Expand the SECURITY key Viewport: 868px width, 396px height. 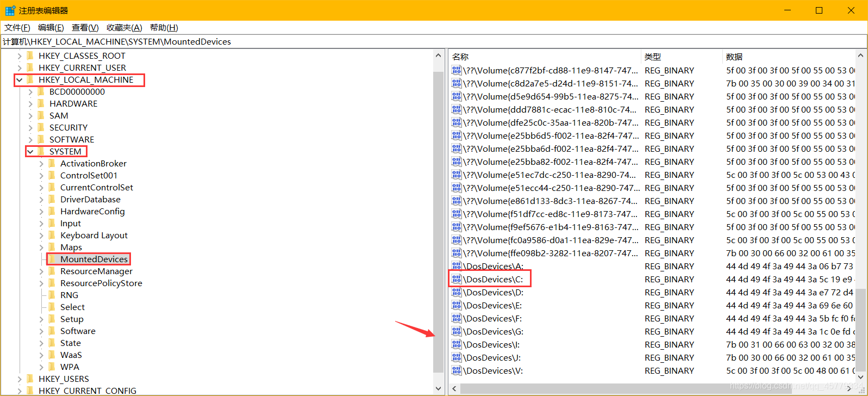pyautogui.click(x=30, y=127)
